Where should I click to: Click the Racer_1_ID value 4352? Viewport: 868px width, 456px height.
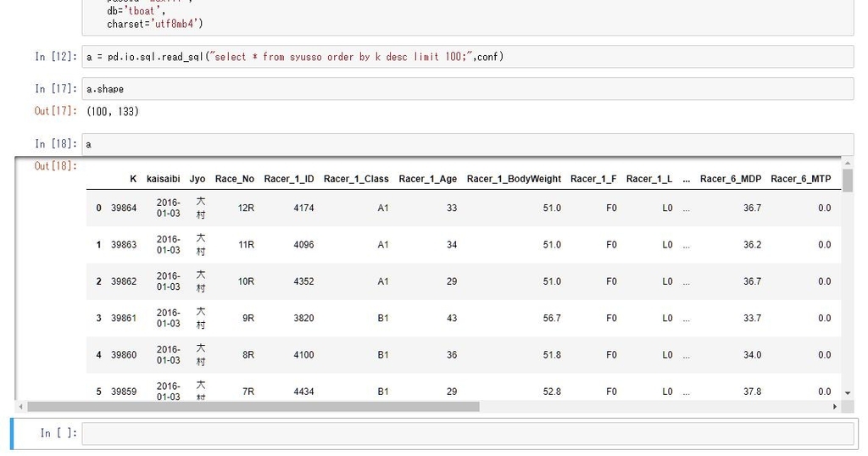tap(304, 281)
